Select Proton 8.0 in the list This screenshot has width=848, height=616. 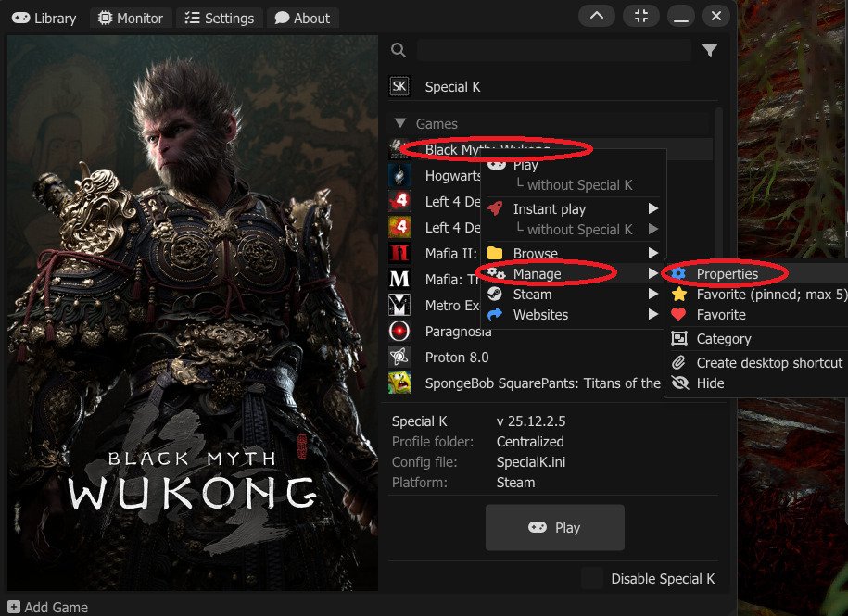[457, 358]
